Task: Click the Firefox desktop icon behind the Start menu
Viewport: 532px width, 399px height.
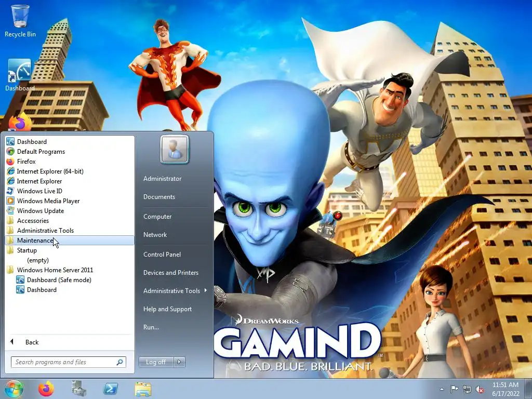Action: click(20, 122)
